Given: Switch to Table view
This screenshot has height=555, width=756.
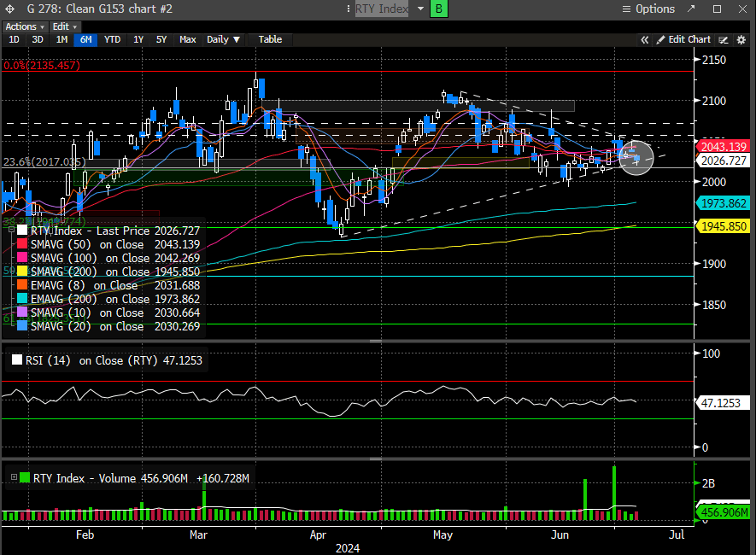Looking at the screenshot, I should pyautogui.click(x=270, y=39).
